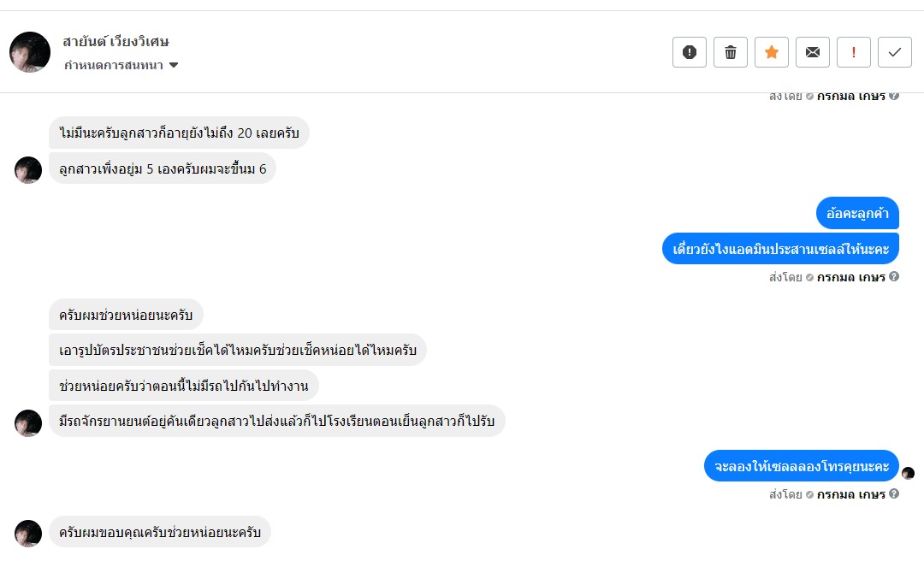The height and width of the screenshot is (561, 924).
Task: Click help icon beside sender under เดี๋ยวยังไงแอดมิน message
Action: pos(894,276)
